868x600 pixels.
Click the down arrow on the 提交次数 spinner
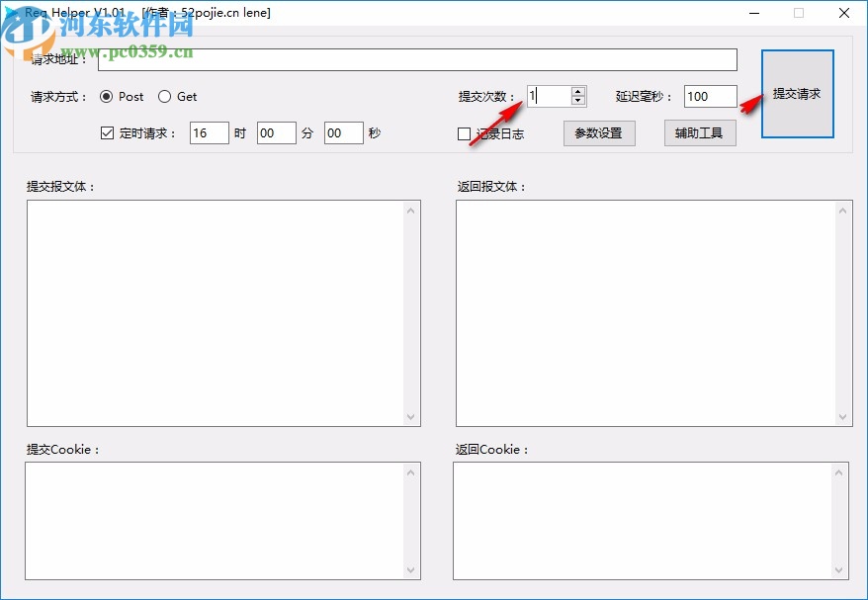pos(578,100)
